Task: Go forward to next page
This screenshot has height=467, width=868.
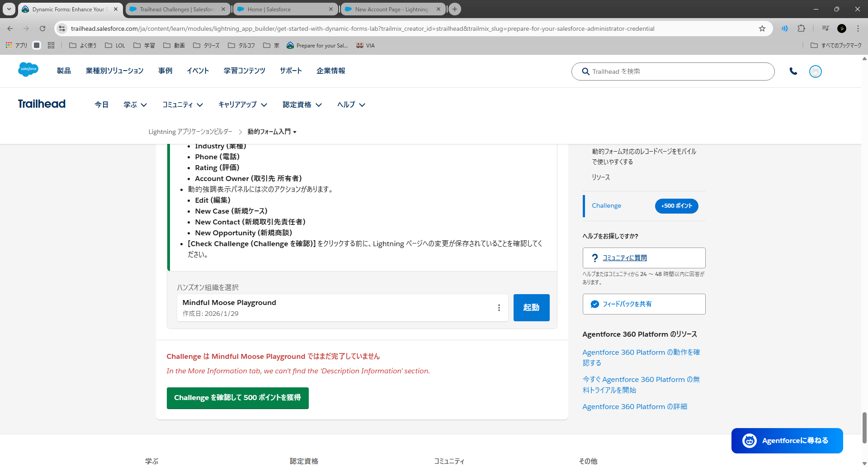Action: (26, 29)
